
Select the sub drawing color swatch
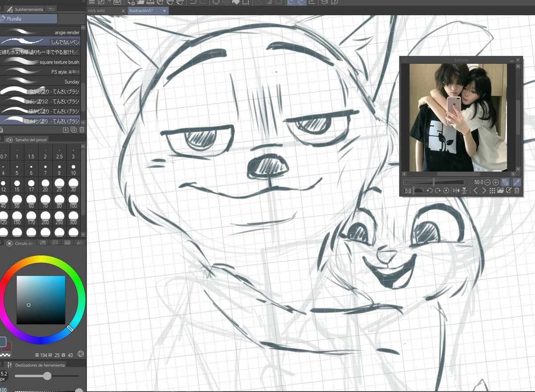pos(8,347)
